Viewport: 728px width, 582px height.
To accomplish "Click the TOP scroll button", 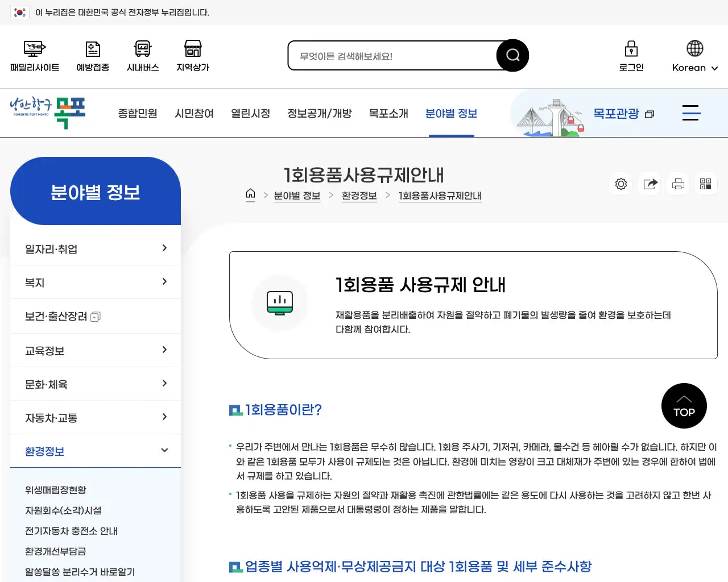I will click(684, 406).
